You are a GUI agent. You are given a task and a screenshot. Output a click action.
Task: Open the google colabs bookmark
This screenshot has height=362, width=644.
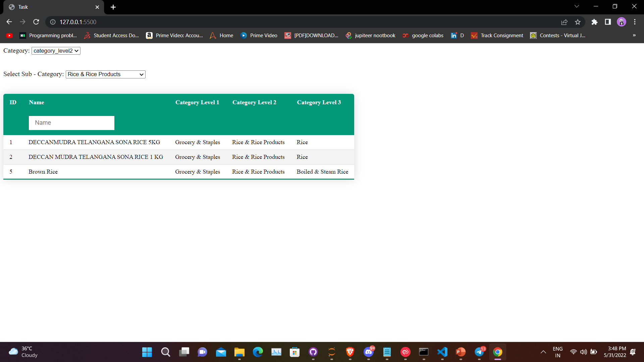point(423,35)
